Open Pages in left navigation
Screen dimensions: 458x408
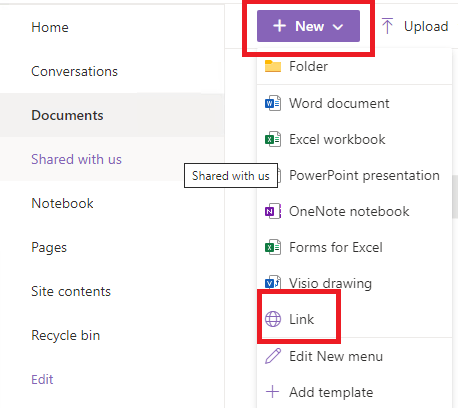(x=49, y=247)
